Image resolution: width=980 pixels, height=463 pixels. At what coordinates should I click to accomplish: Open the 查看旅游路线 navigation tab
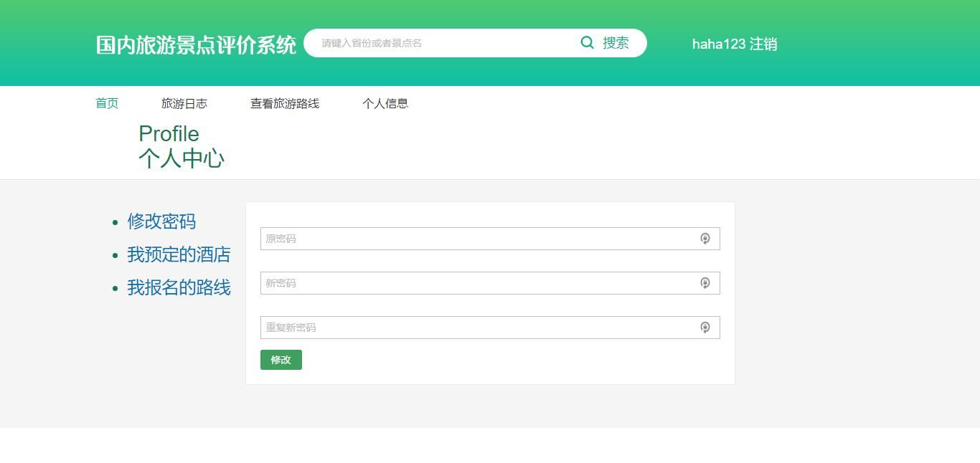click(284, 103)
